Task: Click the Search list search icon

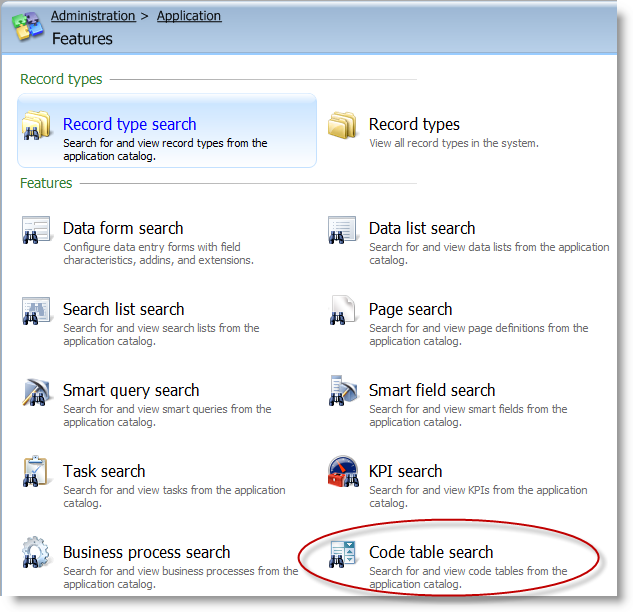Action: coord(36,310)
